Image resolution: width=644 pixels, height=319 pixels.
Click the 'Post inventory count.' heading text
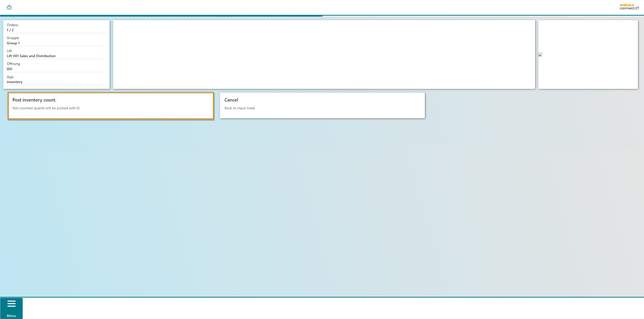coord(34,100)
